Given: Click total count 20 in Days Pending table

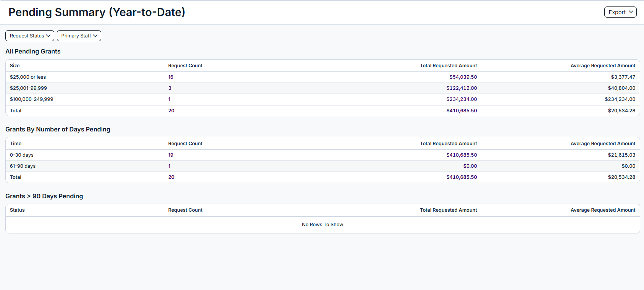Looking at the screenshot, I should pyautogui.click(x=171, y=177).
